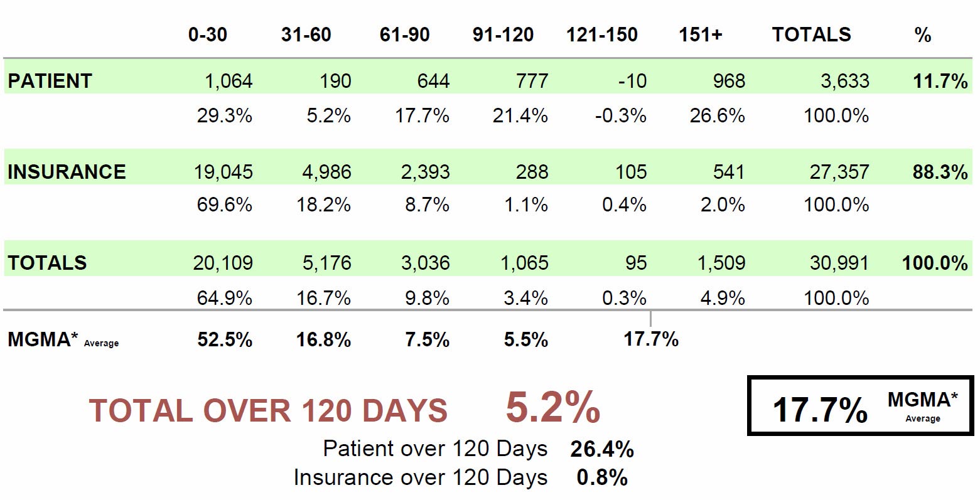This screenshot has height=500, width=980.
Task: Select the 151+ column header
Action: pyautogui.click(x=701, y=35)
